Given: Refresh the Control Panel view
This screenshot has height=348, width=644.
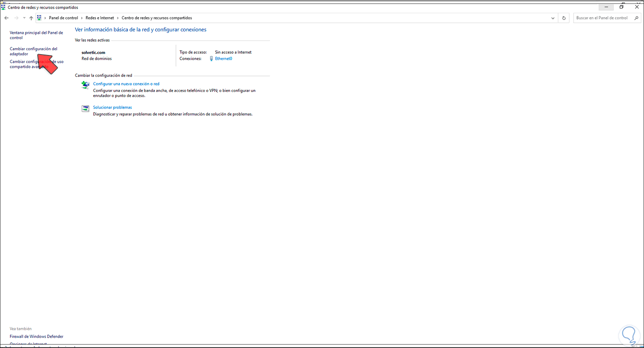Looking at the screenshot, I should tap(564, 18).
